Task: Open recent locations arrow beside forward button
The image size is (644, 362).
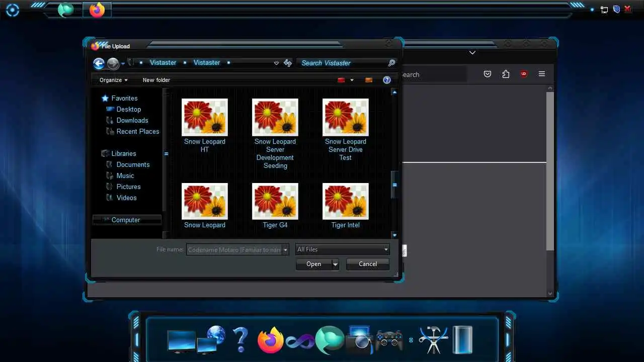Action: [123, 63]
